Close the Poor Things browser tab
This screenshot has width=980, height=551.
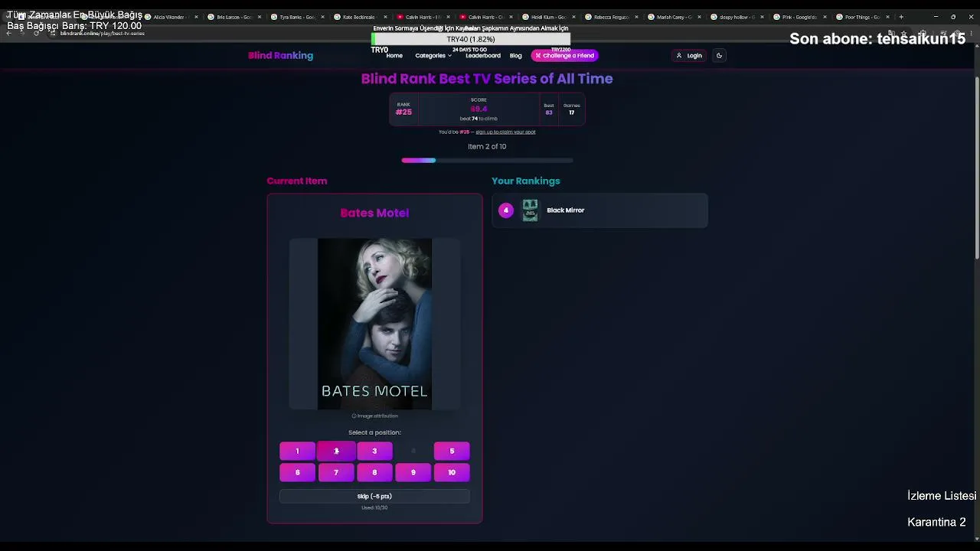tap(887, 17)
